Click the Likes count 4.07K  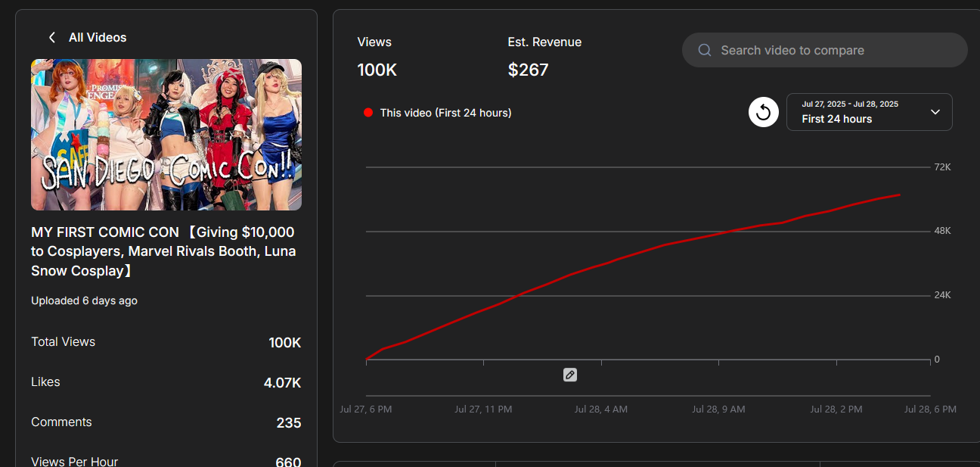(x=282, y=383)
